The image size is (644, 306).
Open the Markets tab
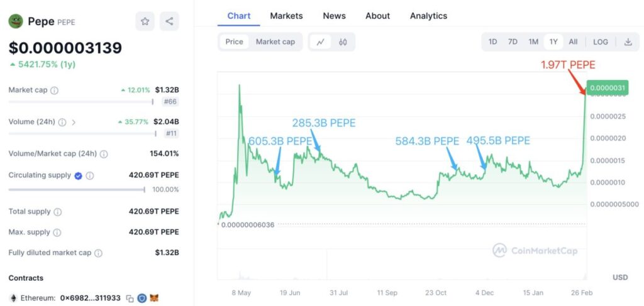click(x=286, y=16)
